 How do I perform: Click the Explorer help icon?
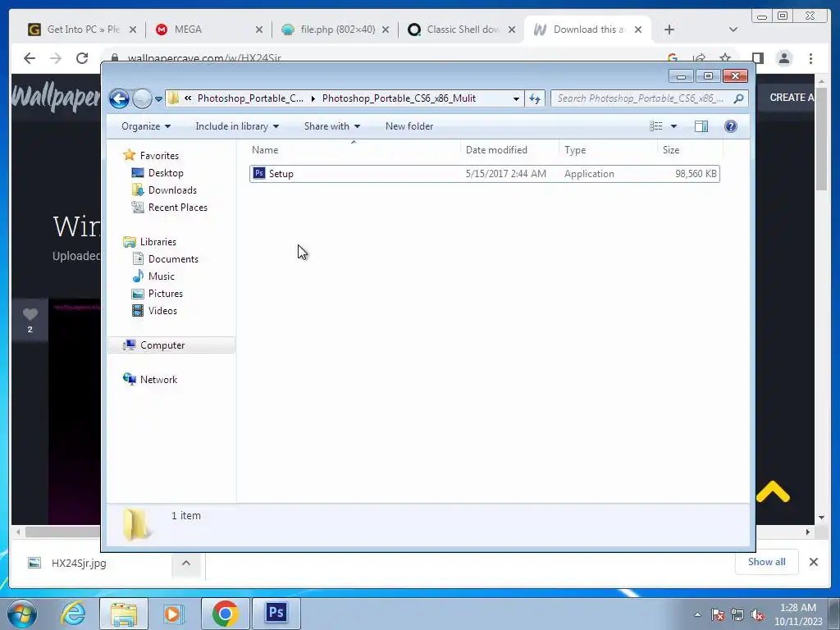(x=731, y=126)
